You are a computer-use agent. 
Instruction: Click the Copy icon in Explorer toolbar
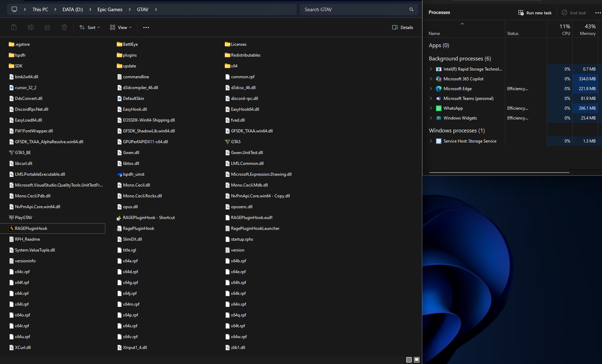pos(14,27)
